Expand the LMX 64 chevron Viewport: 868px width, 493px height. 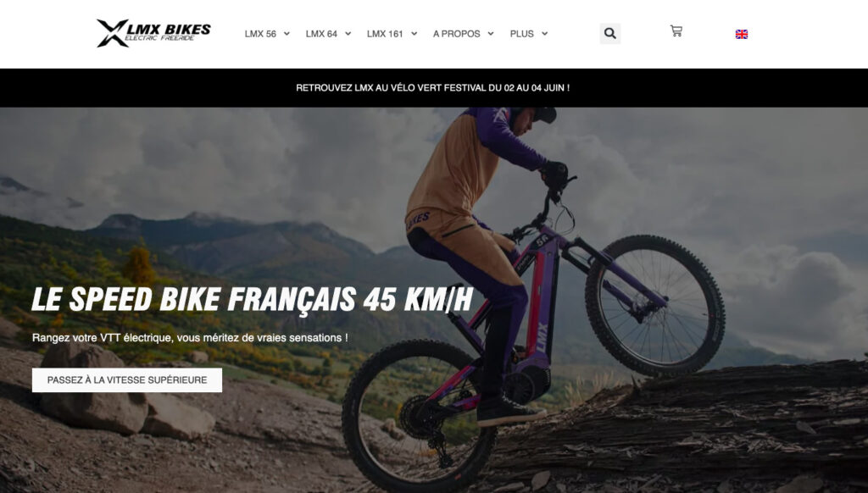pos(348,34)
